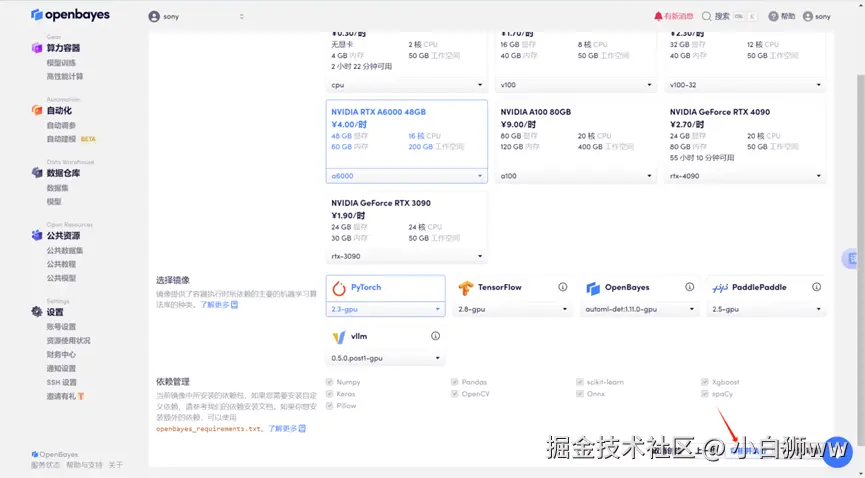Toggle the Onnx dependency checkbox
Screen dimensions: 865x478
(580, 394)
